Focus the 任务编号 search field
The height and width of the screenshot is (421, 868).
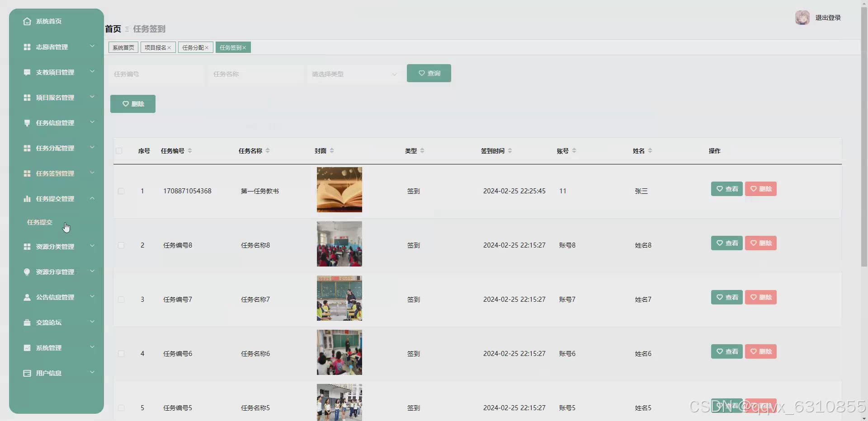click(x=156, y=74)
